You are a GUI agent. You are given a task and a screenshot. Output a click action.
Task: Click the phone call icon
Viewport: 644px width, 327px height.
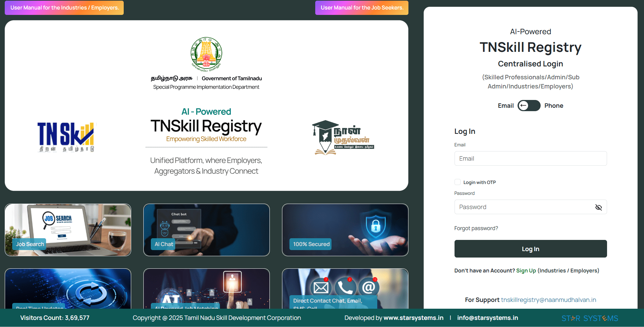[x=345, y=288]
